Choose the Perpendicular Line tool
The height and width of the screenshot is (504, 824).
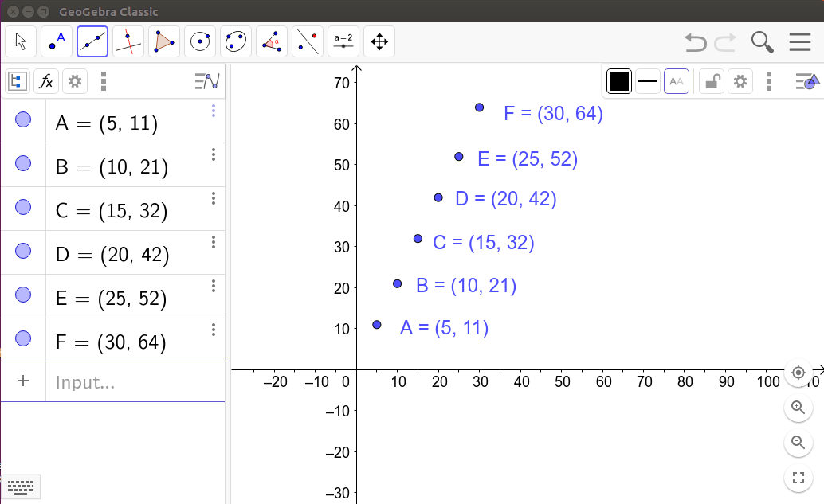point(128,41)
